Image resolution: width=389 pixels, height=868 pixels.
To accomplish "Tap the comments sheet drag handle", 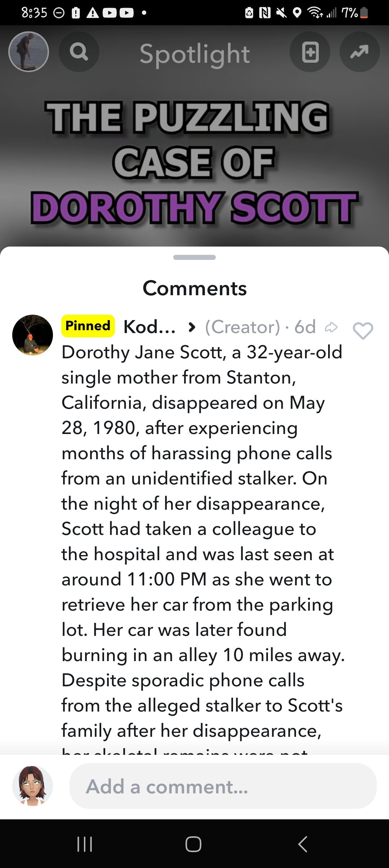I will click(194, 257).
